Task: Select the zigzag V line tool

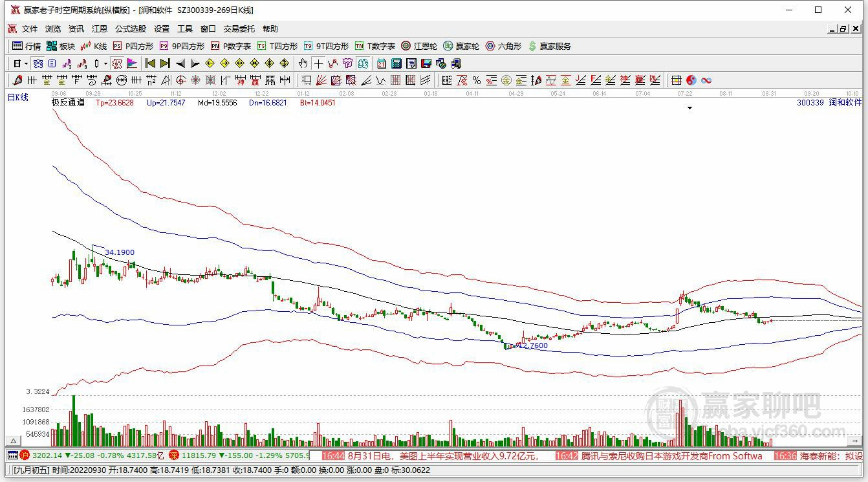Action: (380, 80)
